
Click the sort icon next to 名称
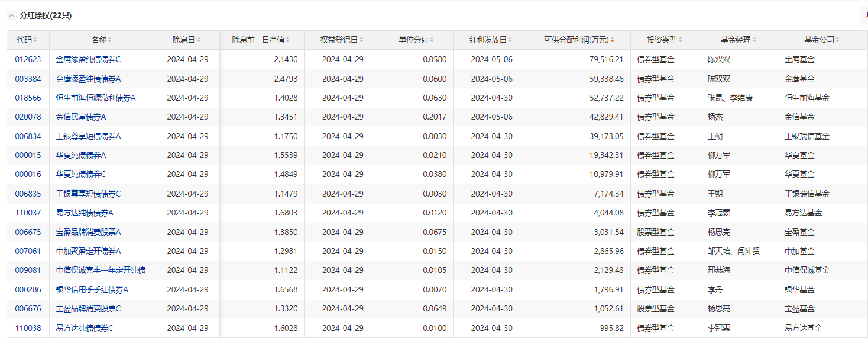tap(110, 40)
